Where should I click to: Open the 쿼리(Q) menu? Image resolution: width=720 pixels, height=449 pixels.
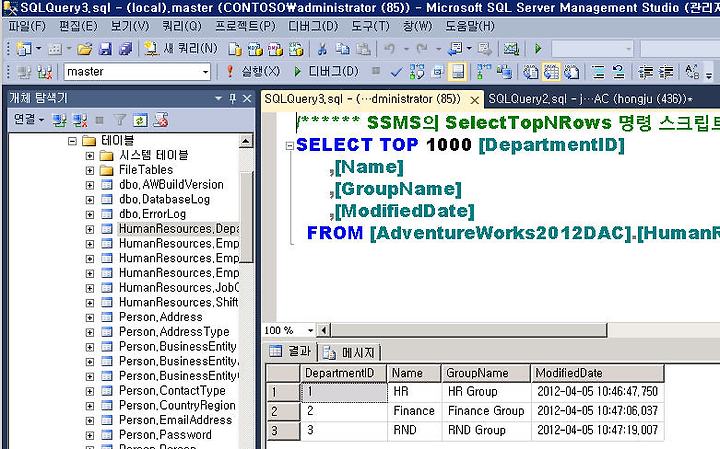(x=182, y=26)
